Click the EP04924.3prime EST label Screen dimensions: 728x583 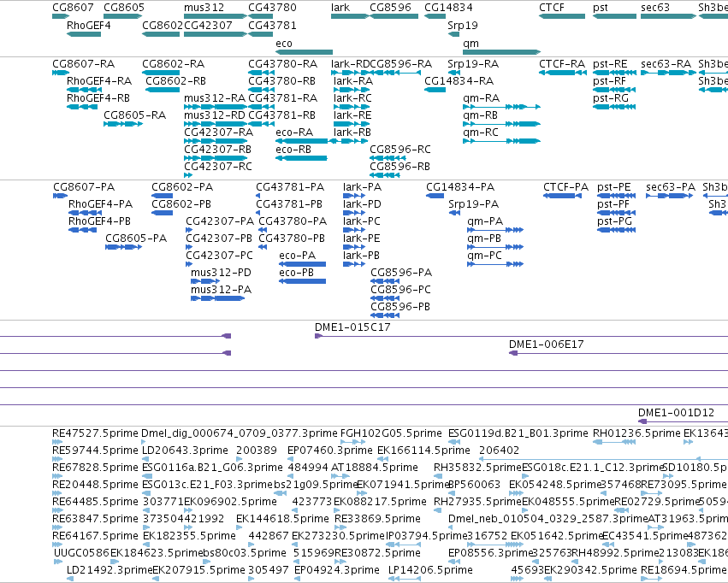pos(336,570)
